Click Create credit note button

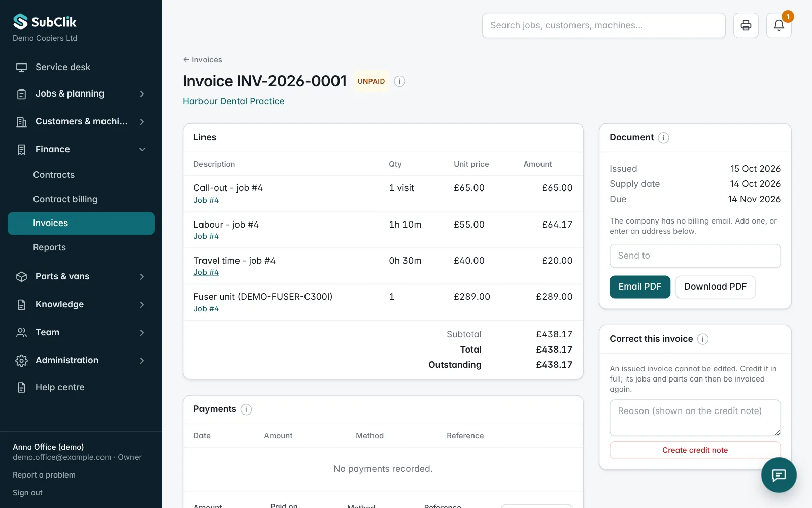[x=695, y=450]
